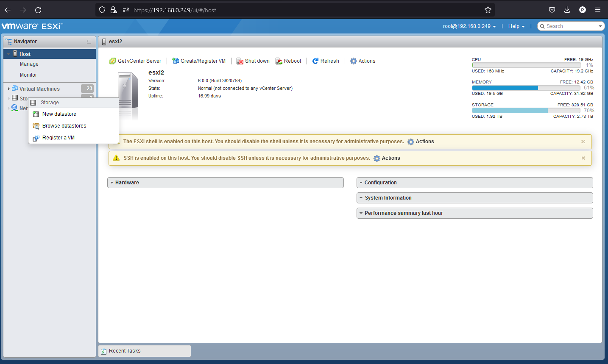Choose Browse datastores menu entry
Image resolution: width=608 pixels, height=364 pixels.
click(64, 126)
